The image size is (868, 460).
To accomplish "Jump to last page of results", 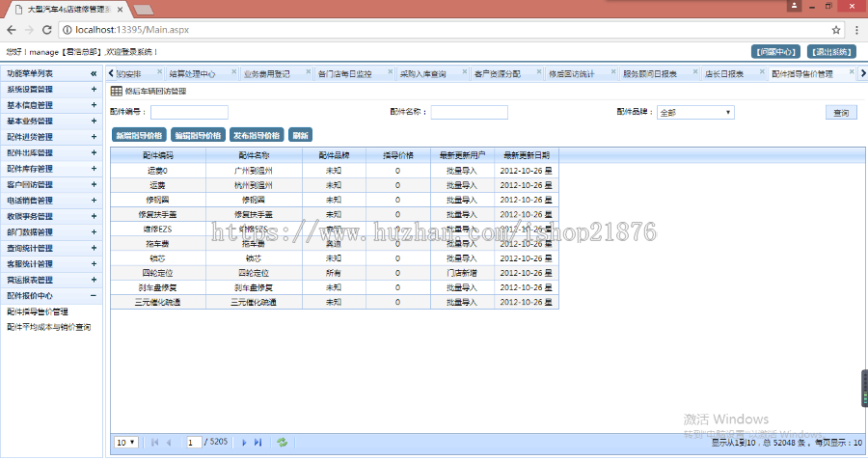I will [258, 442].
